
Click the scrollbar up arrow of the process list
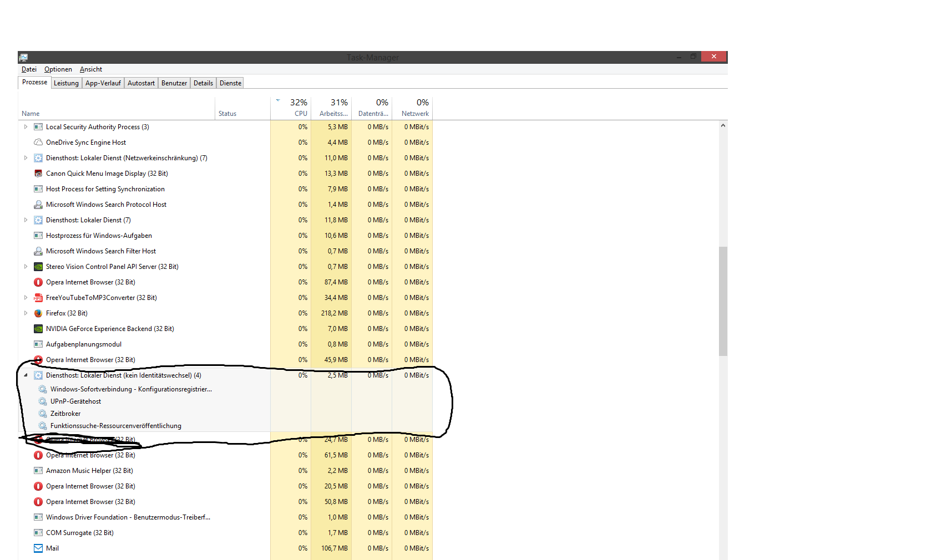pyautogui.click(x=723, y=125)
